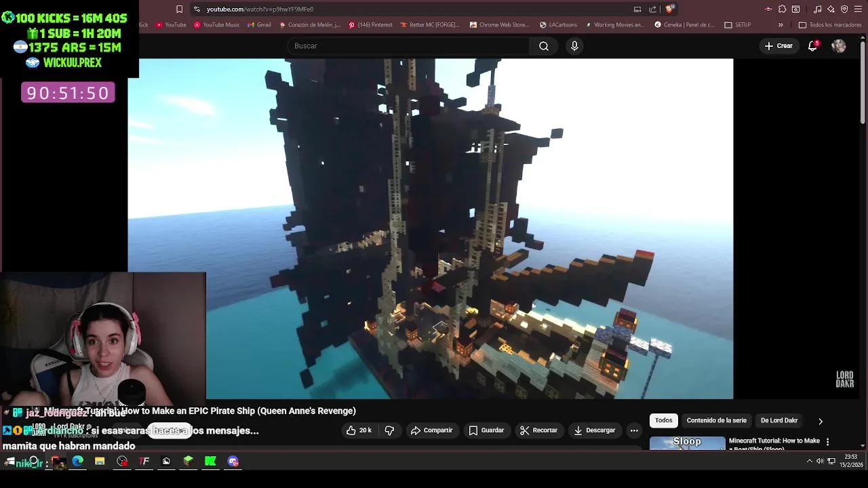
Task: Open the TF application in the taskbar
Action: click(144, 462)
